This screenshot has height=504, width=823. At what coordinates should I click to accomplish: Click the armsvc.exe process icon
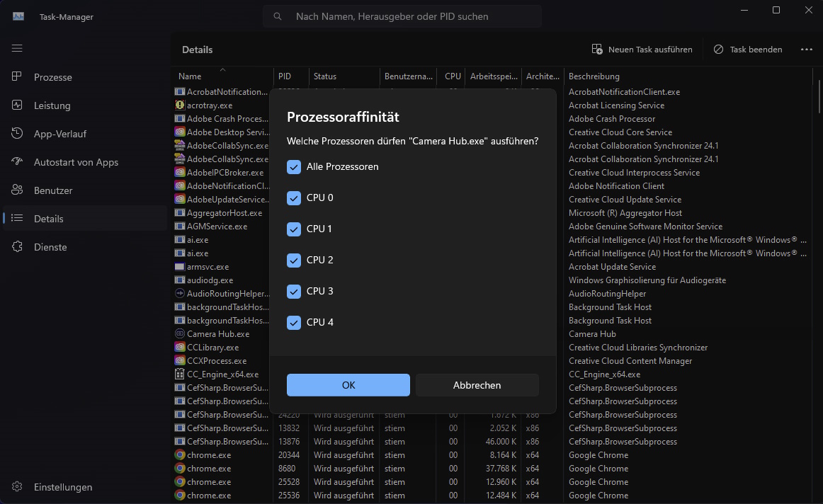point(179,266)
